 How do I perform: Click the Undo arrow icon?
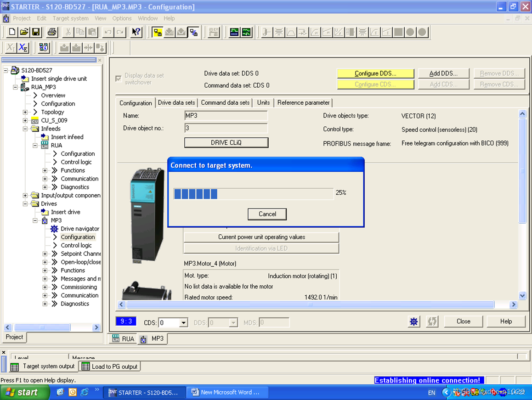108,32
